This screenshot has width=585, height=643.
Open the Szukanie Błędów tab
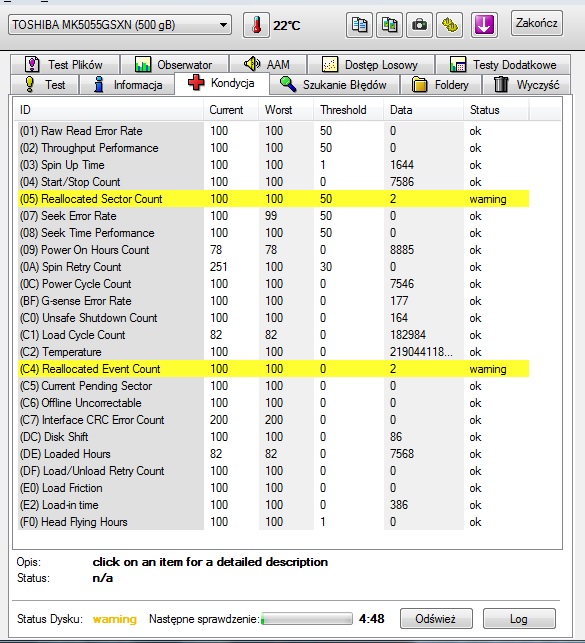[334, 84]
